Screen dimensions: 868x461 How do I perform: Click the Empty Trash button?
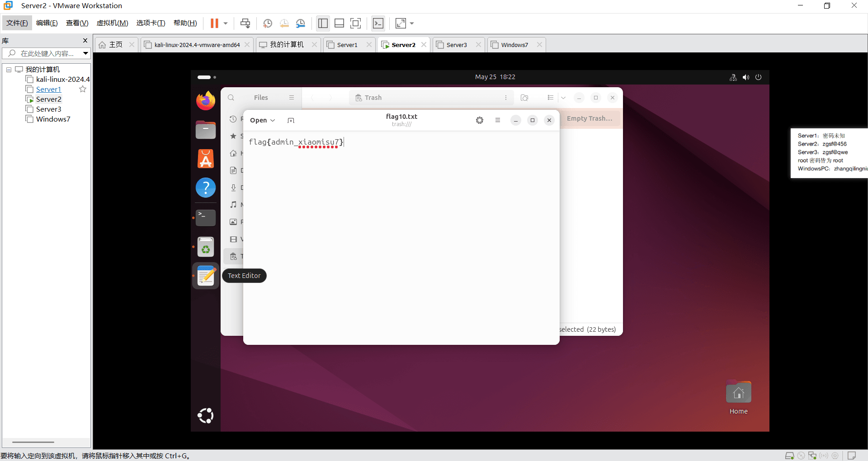(x=590, y=118)
